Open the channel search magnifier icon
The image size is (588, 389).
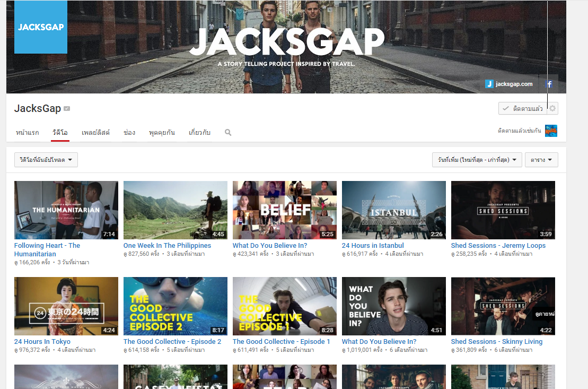pyautogui.click(x=228, y=133)
